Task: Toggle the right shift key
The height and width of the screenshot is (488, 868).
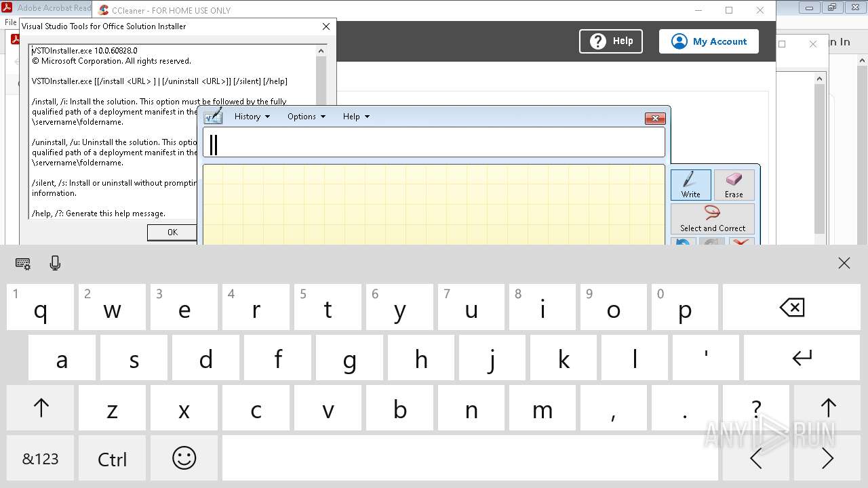Action: click(x=828, y=408)
